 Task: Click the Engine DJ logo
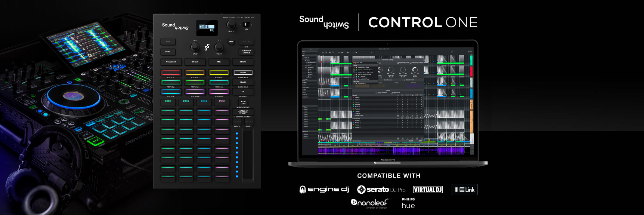coord(324,190)
